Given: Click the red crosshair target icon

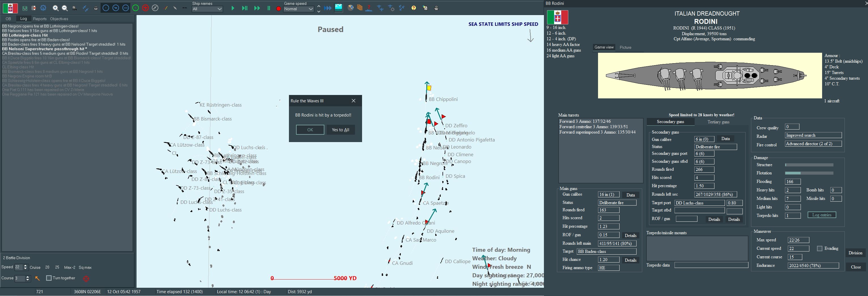Looking at the screenshot, I should 86,278.
